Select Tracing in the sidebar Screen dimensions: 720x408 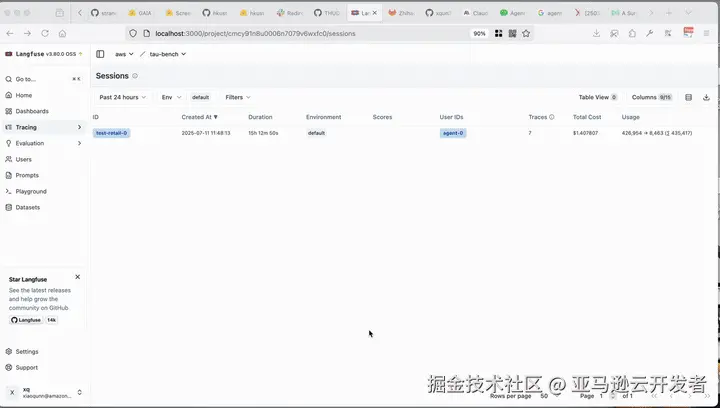click(x=26, y=127)
